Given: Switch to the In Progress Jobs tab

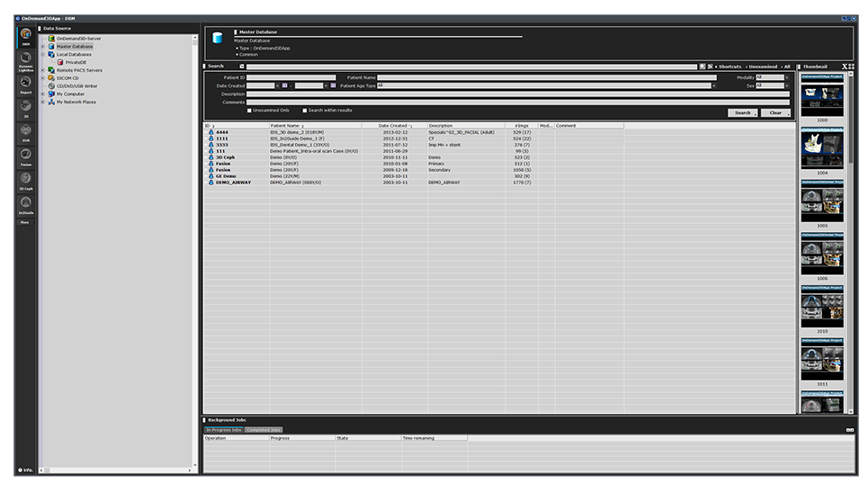Looking at the screenshot, I should [224, 430].
